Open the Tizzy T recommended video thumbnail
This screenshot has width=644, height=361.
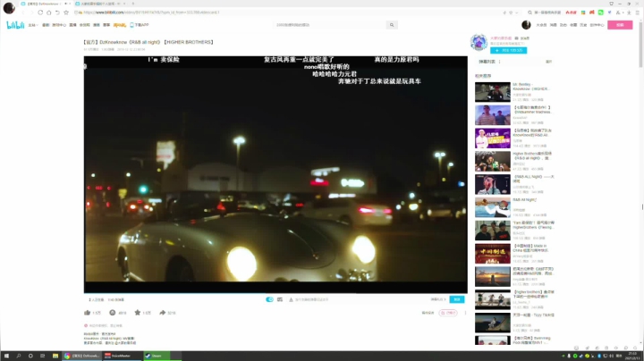(493, 323)
